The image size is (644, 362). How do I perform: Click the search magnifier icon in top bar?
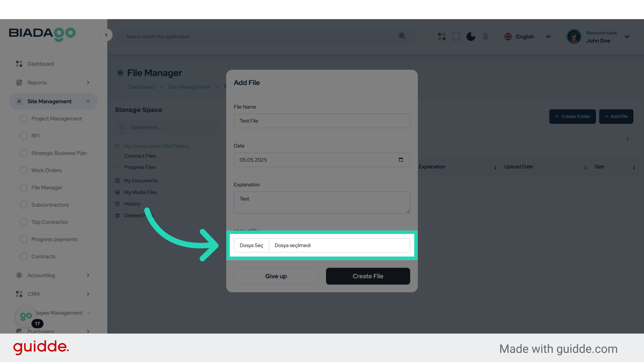[402, 36]
